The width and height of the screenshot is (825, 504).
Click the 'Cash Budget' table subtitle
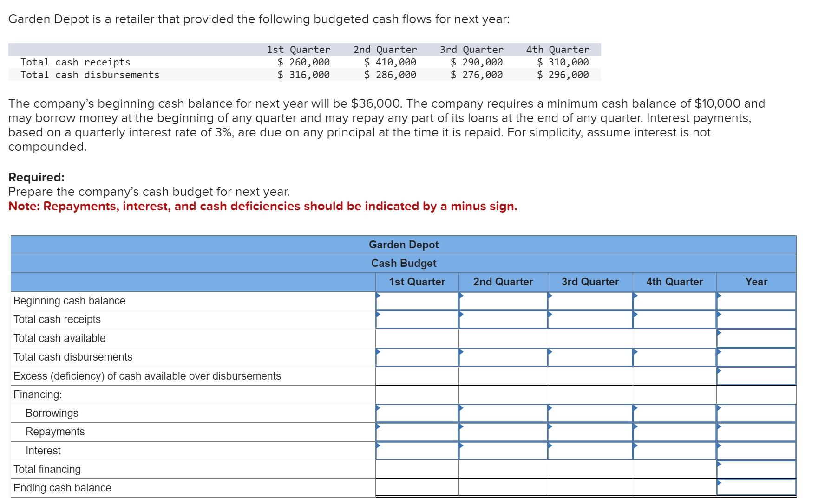tap(404, 263)
